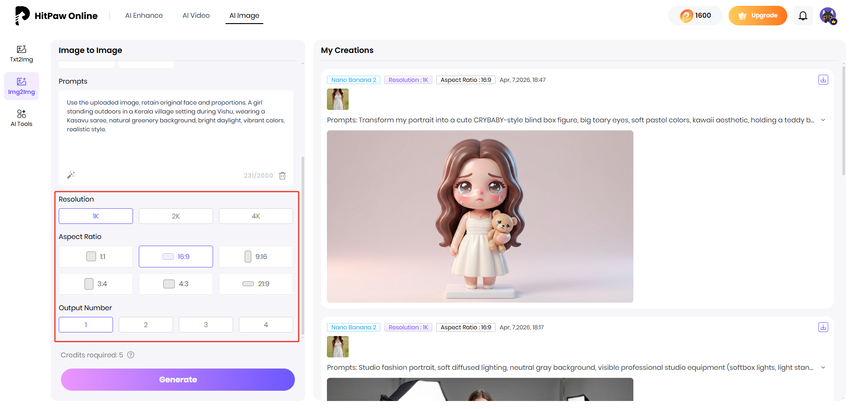The height and width of the screenshot is (409, 854).
Task: Select 2K resolution option
Action: pos(176,216)
